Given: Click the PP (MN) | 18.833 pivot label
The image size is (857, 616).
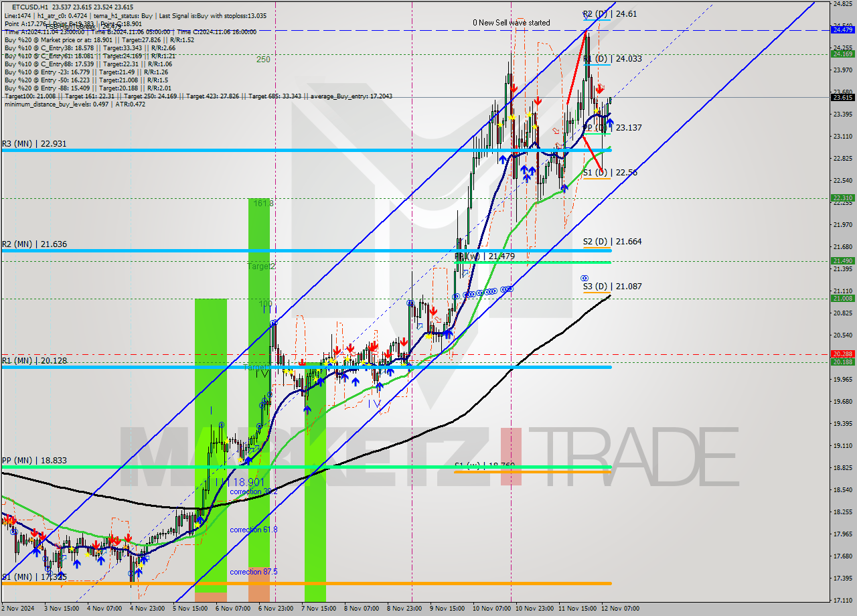Looking at the screenshot, I should pyautogui.click(x=33, y=461).
